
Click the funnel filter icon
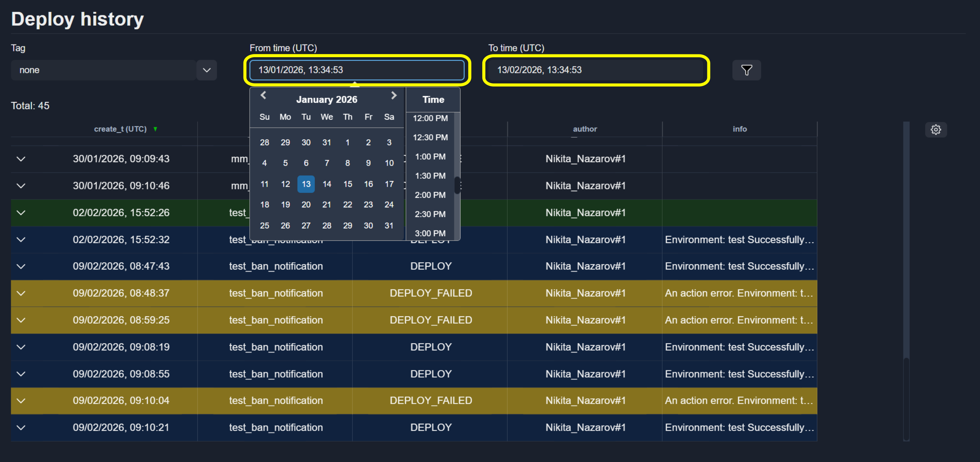click(x=746, y=70)
